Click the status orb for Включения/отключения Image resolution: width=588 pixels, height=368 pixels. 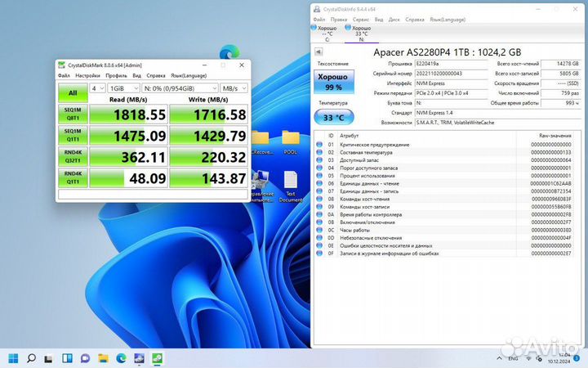319,222
